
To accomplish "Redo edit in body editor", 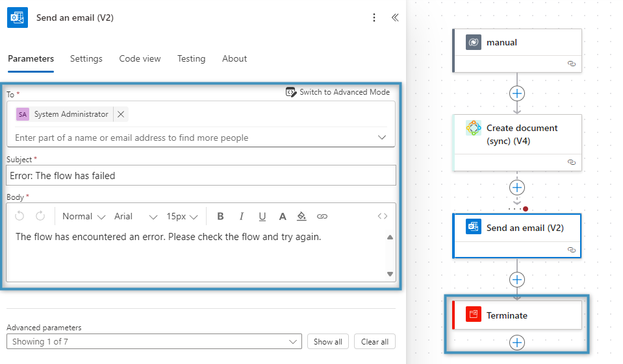I will 40,216.
